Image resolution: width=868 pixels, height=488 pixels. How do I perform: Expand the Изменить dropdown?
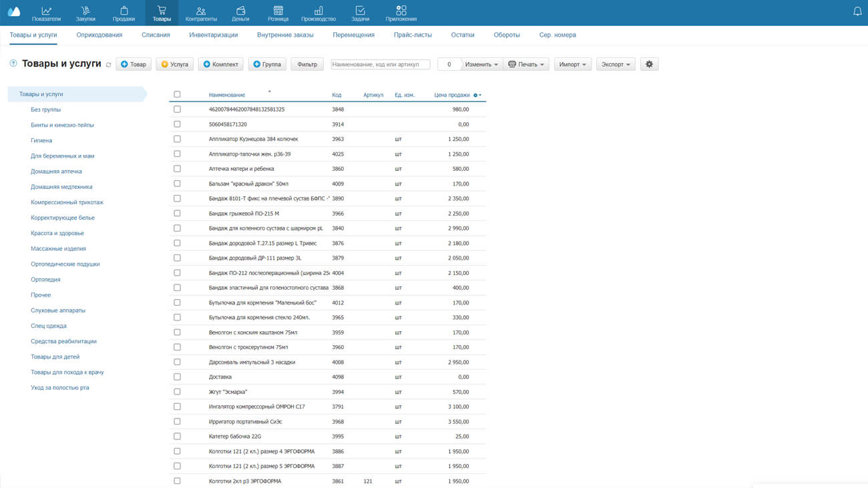point(482,65)
